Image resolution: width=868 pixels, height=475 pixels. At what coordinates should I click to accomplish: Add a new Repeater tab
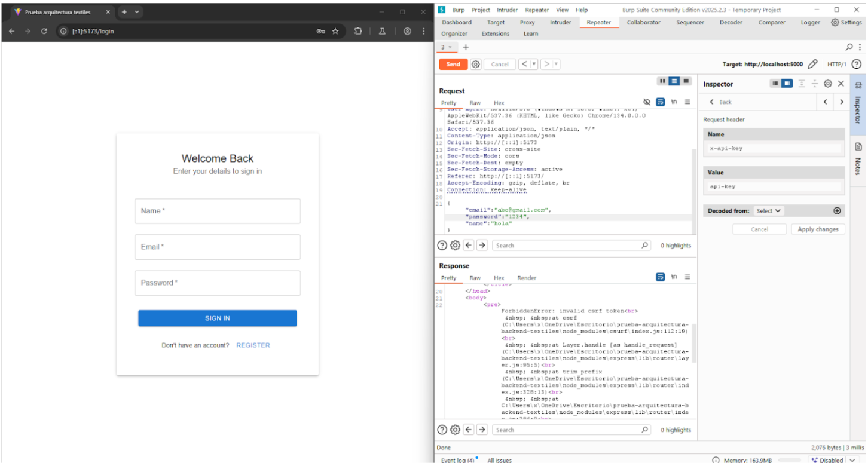pyautogui.click(x=466, y=47)
